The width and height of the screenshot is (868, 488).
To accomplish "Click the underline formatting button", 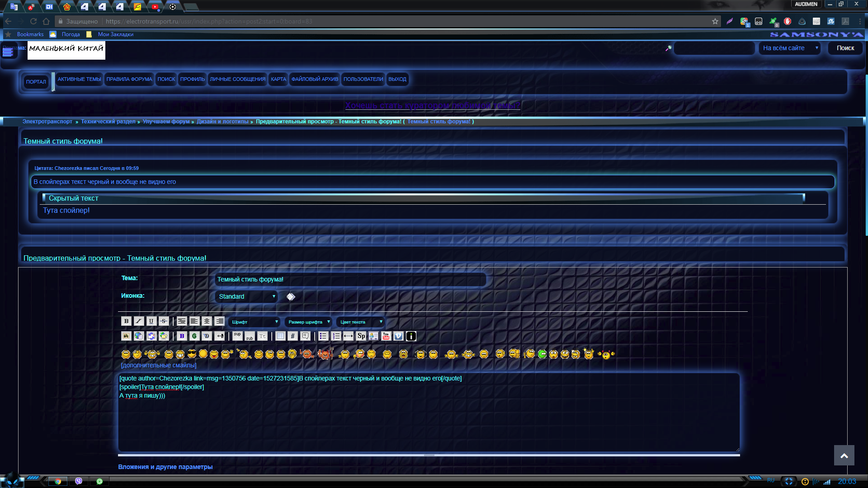I will (x=151, y=321).
